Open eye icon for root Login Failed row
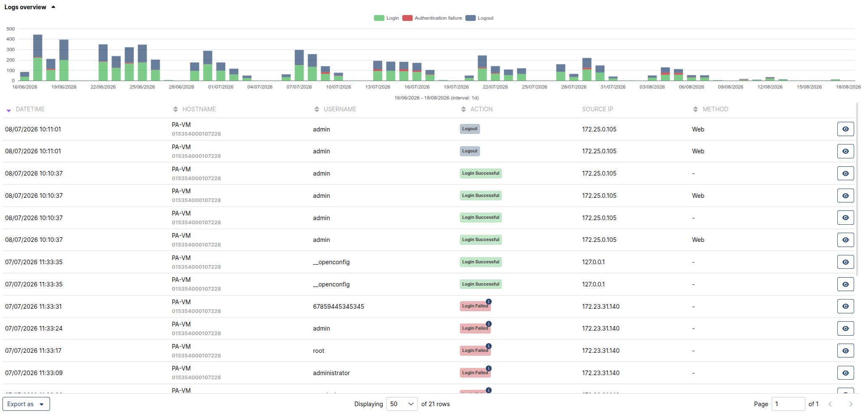This screenshot has height=415, width=868. pos(845,351)
